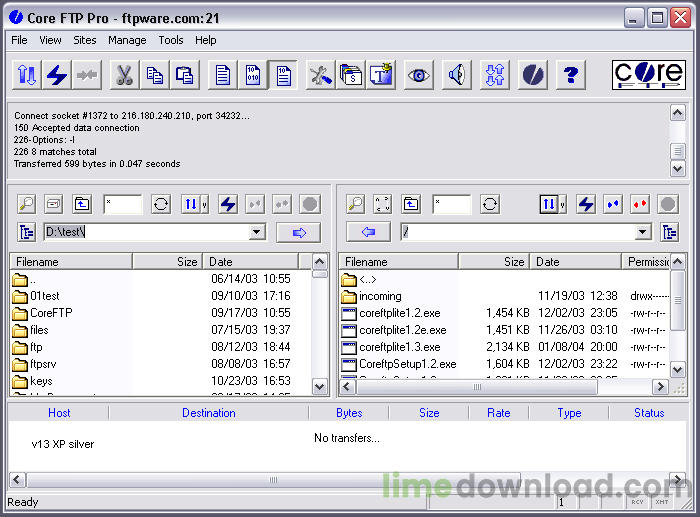Viewport: 700px width, 517px height.
Task: Click the speaker sound icon
Action: 457,75
